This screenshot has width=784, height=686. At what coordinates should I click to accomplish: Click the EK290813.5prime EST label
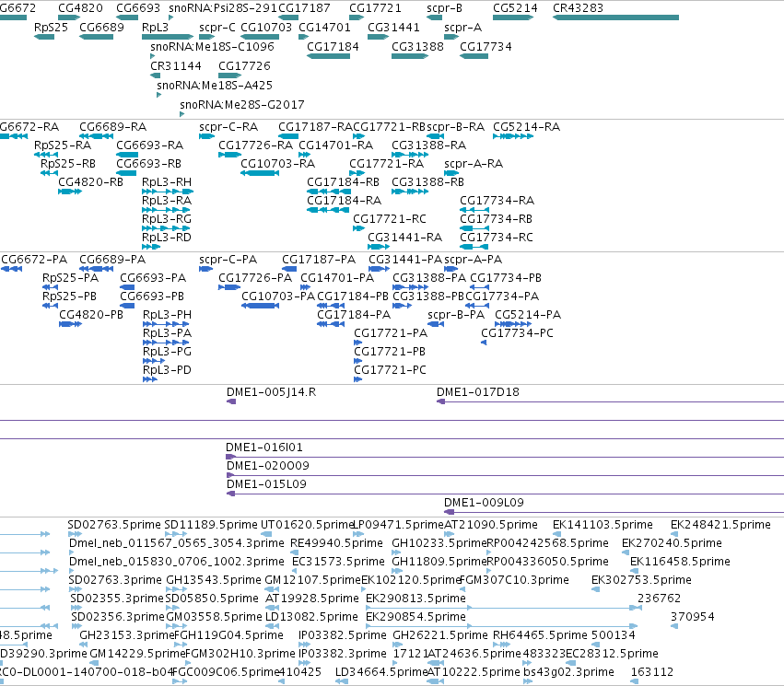[x=415, y=599]
